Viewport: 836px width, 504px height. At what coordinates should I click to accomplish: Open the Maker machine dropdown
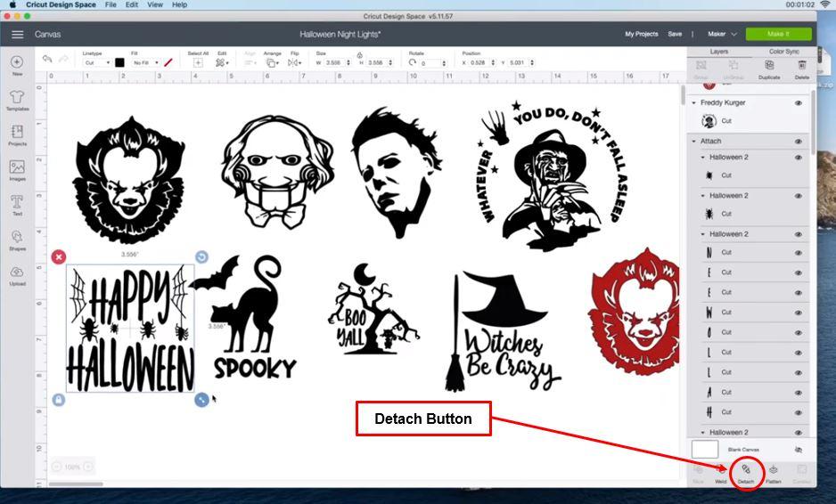(722, 34)
